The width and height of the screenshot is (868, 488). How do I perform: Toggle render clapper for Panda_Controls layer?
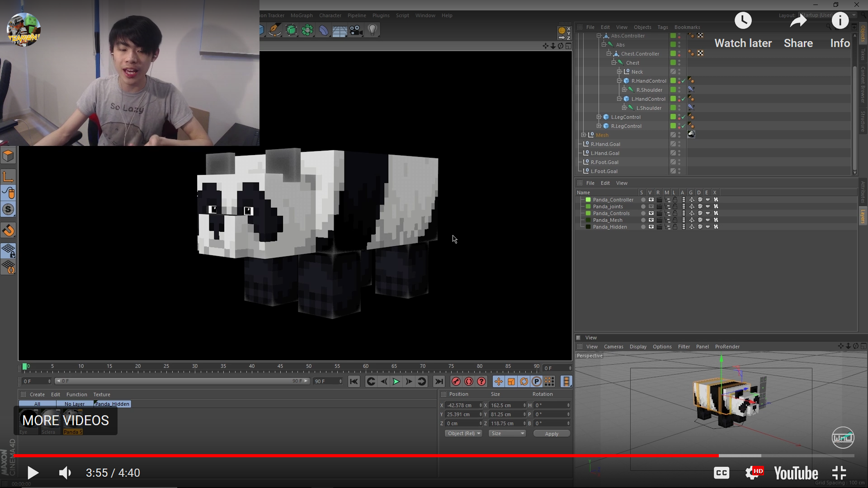point(660,213)
